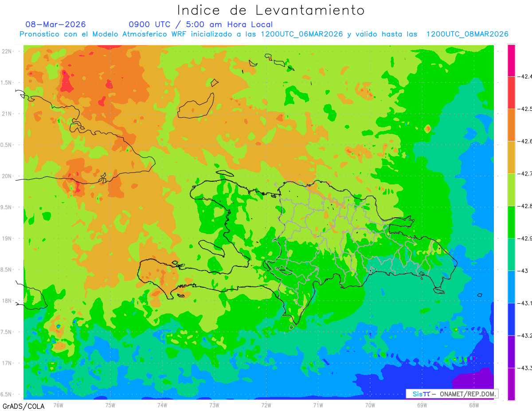The image size is (532, 411).
Task: Click the '-43.1' color scale value
Action: (x=525, y=303)
